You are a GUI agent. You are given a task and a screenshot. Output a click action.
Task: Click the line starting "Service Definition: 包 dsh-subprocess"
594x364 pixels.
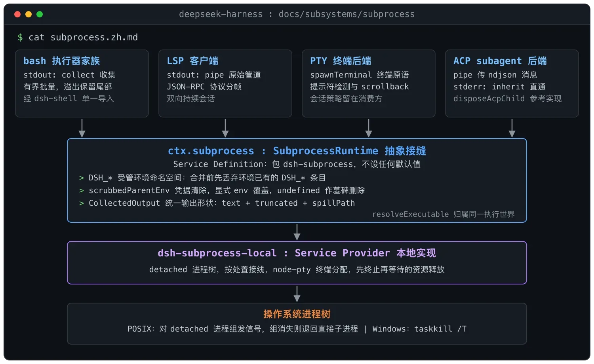(x=297, y=164)
